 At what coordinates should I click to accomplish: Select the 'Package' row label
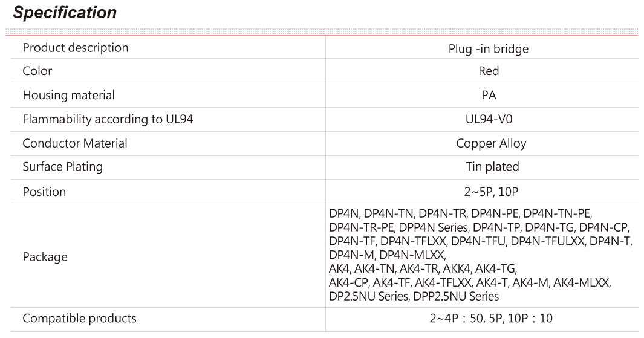[x=45, y=257]
